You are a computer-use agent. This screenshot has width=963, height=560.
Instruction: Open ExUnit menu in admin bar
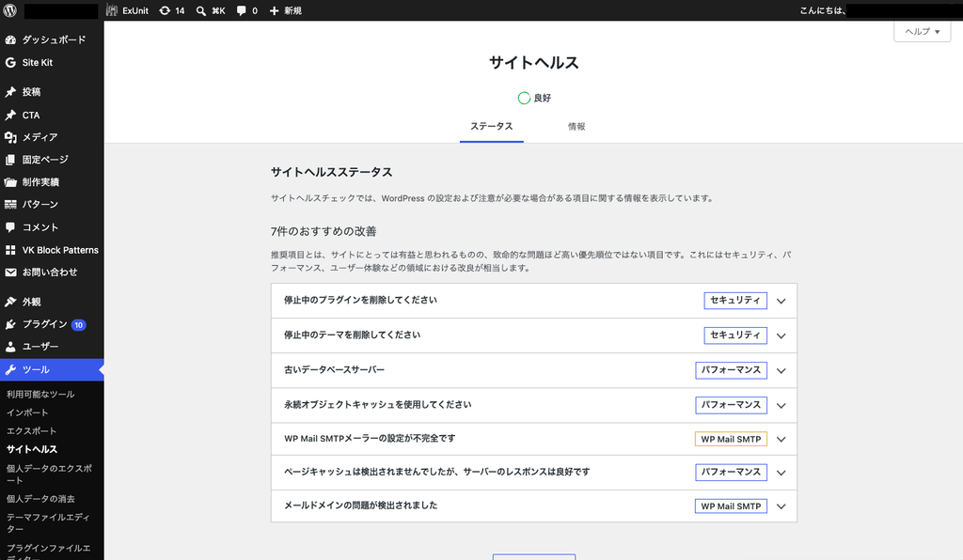(x=127, y=10)
